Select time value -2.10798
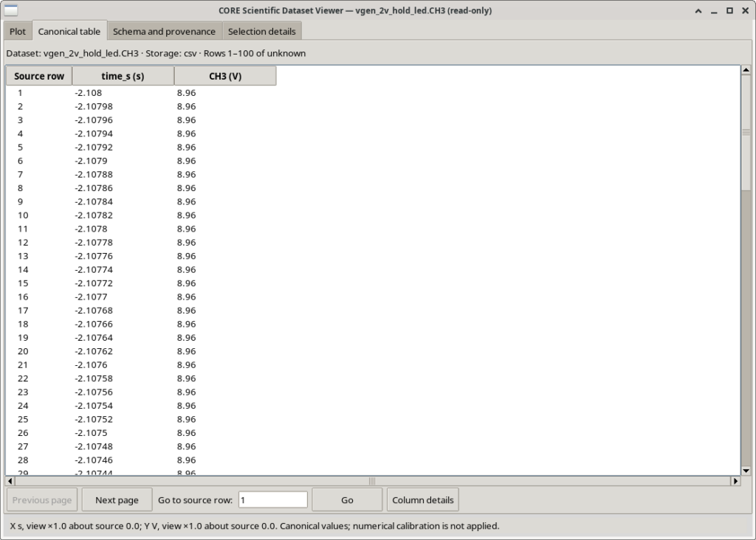This screenshot has height=540, width=756. coord(94,106)
